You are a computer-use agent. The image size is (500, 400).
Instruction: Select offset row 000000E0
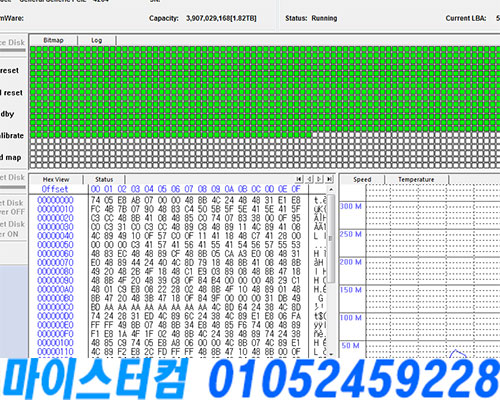[55, 325]
